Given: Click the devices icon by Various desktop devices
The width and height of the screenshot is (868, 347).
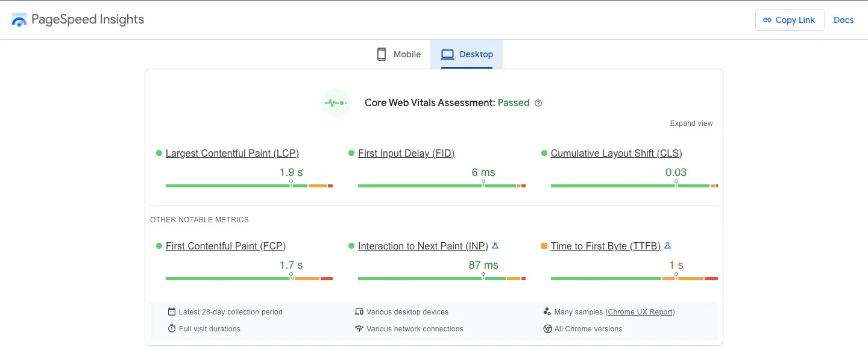Looking at the screenshot, I should [359, 312].
